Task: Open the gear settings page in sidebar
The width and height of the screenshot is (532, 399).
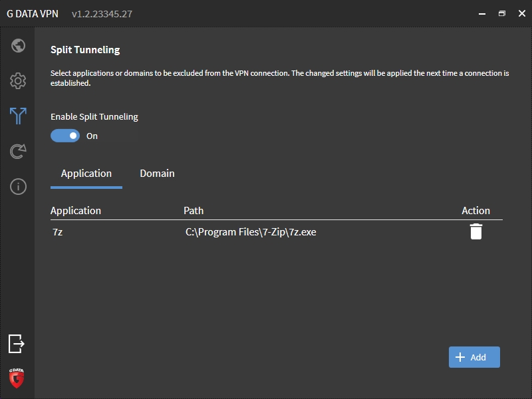Action: (18, 80)
